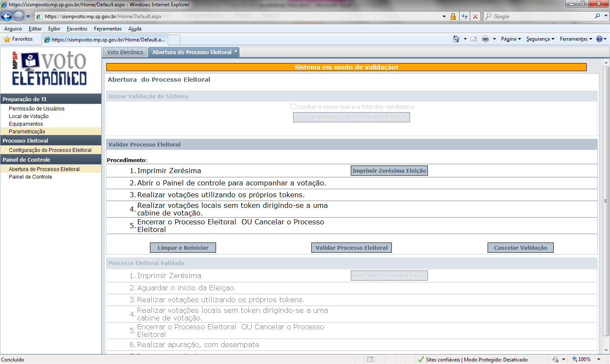The width and height of the screenshot is (610, 364).
Task: Select the sismpvoto browser tab
Action: [105, 39]
